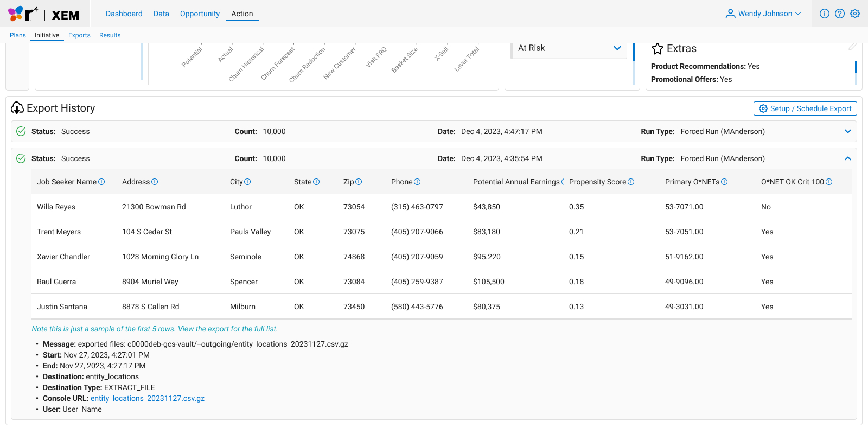Viewport: 868px width, 434px height.
Task: Open the help question mark icon
Action: 840,14
